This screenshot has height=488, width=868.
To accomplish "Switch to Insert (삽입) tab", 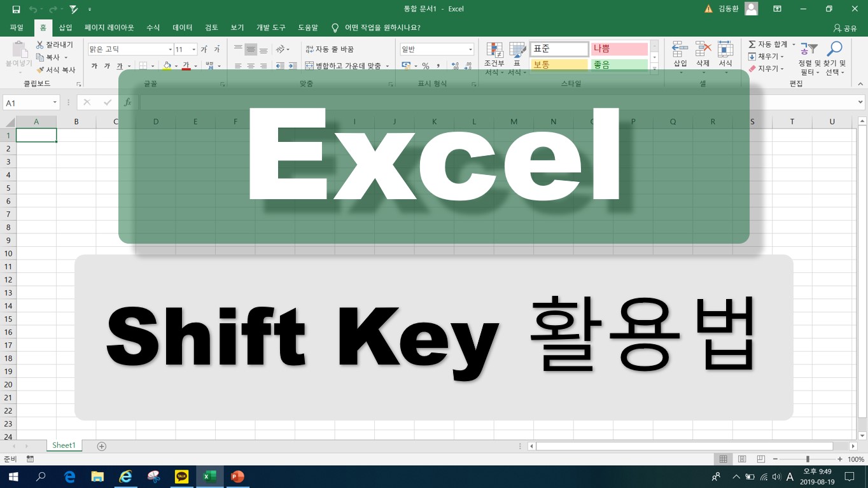I will [66, 27].
